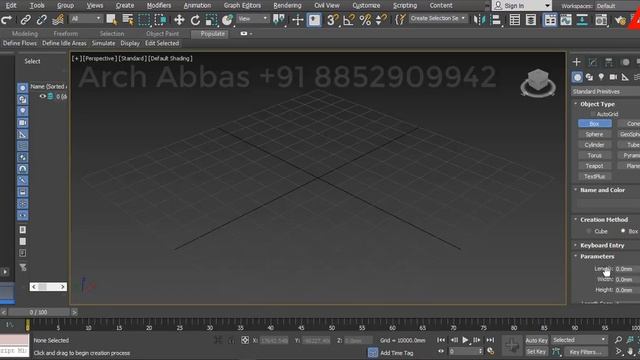Click the Length parameter field
The width and height of the screenshot is (640, 360).
pos(628,269)
